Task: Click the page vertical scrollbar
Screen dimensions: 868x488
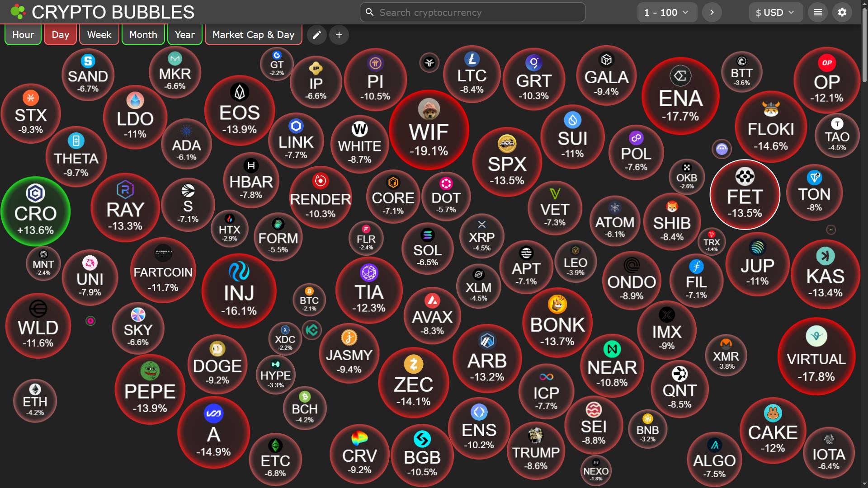Action: tap(864, 45)
